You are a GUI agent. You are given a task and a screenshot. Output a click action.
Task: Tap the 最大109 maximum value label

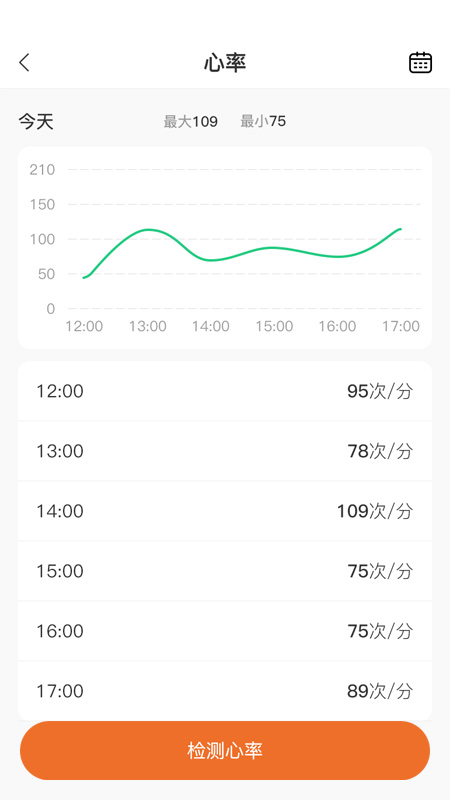[190, 121]
